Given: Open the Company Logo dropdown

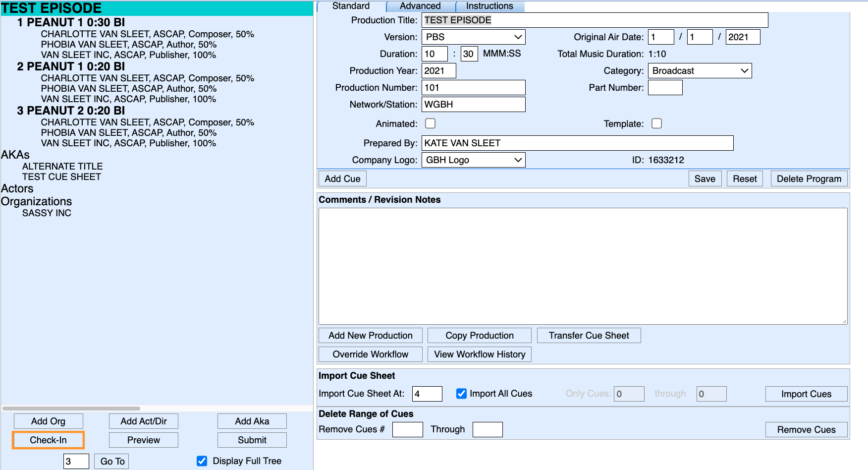Looking at the screenshot, I should pos(473,160).
